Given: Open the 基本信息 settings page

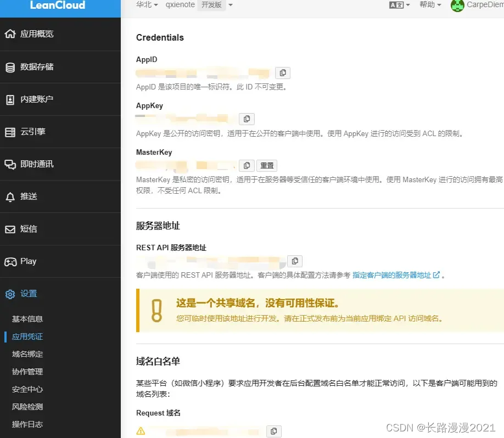Looking at the screenshot, I should click(27, 319).
